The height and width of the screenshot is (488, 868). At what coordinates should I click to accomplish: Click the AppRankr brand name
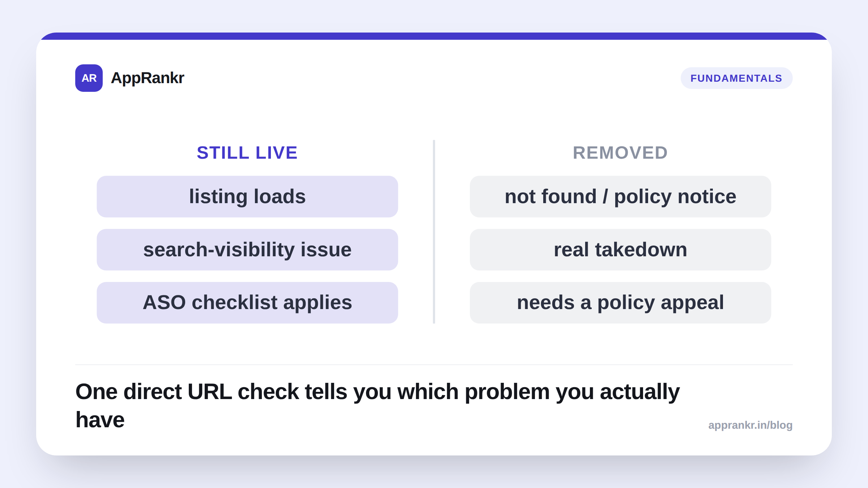[148, 78]
